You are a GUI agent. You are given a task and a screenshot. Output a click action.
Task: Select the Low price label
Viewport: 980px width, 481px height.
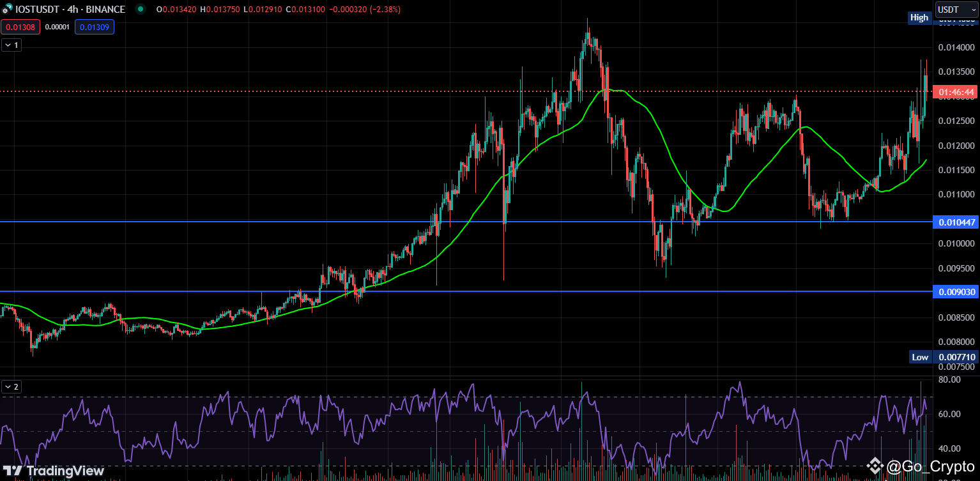pyautogui.click(x=920, y=357)
